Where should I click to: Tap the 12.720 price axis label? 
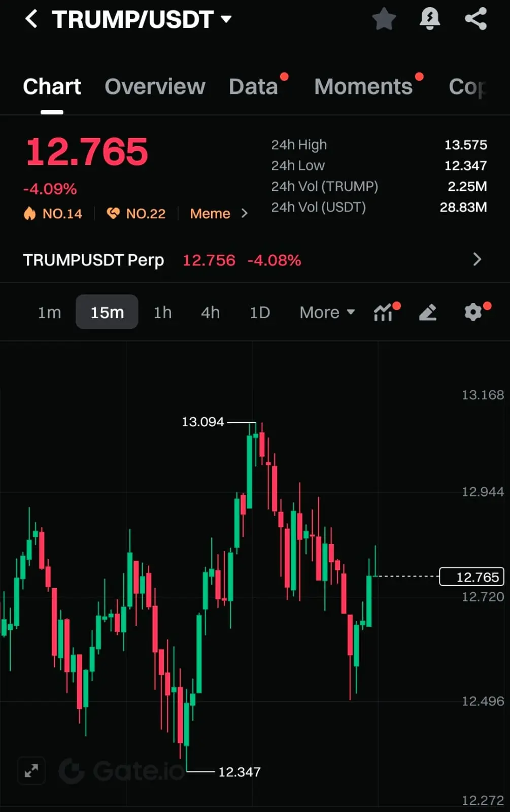point(483,597)
